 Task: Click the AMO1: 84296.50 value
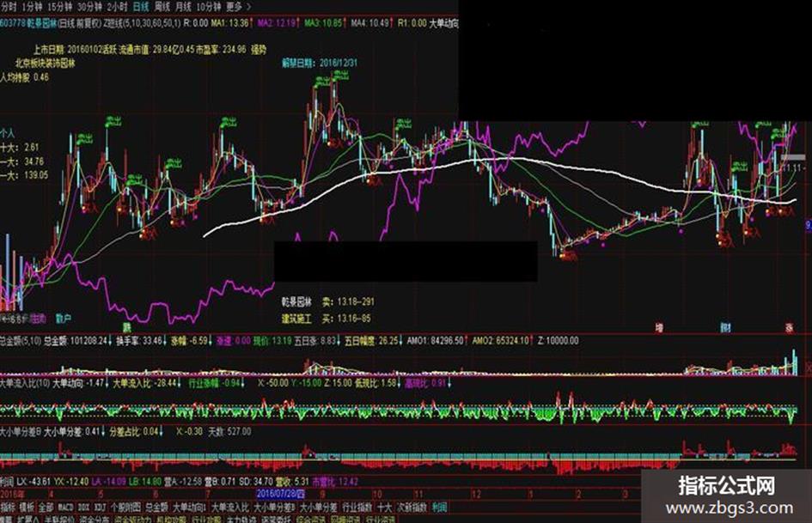click(436, 341)
